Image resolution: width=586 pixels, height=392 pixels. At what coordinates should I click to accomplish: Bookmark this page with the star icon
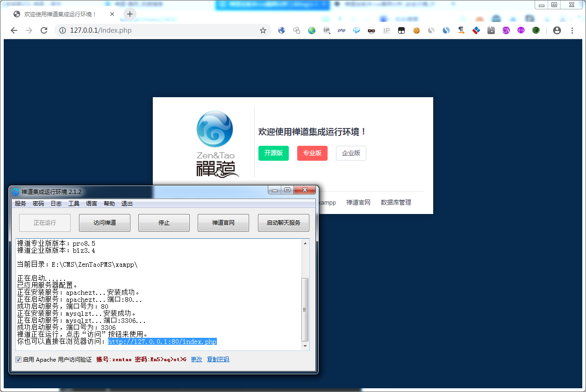pyautogui.click(x=263, y=30)
